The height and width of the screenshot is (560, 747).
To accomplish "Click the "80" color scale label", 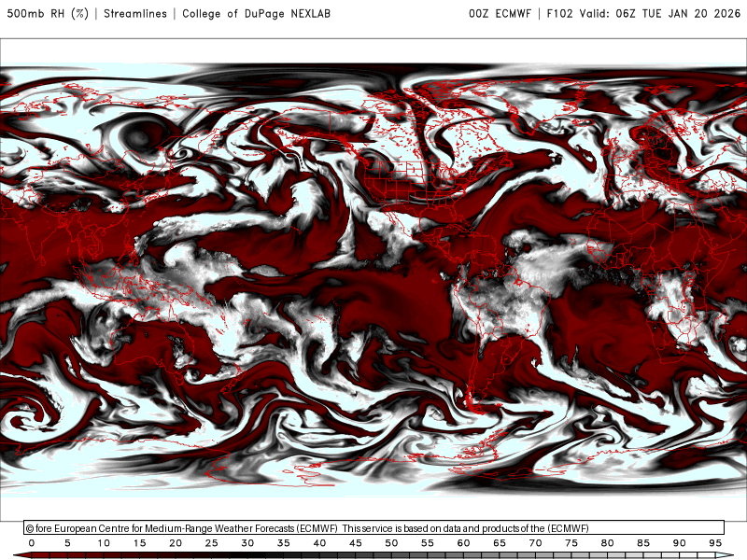I will [608, 543].
